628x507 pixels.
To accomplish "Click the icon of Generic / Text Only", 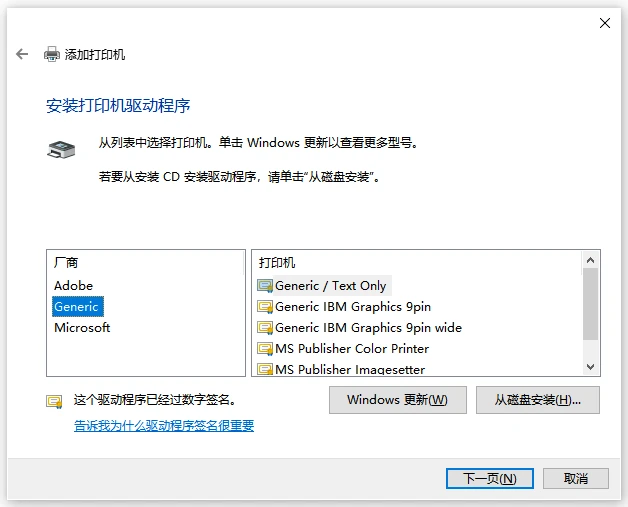I will point(265,286).
